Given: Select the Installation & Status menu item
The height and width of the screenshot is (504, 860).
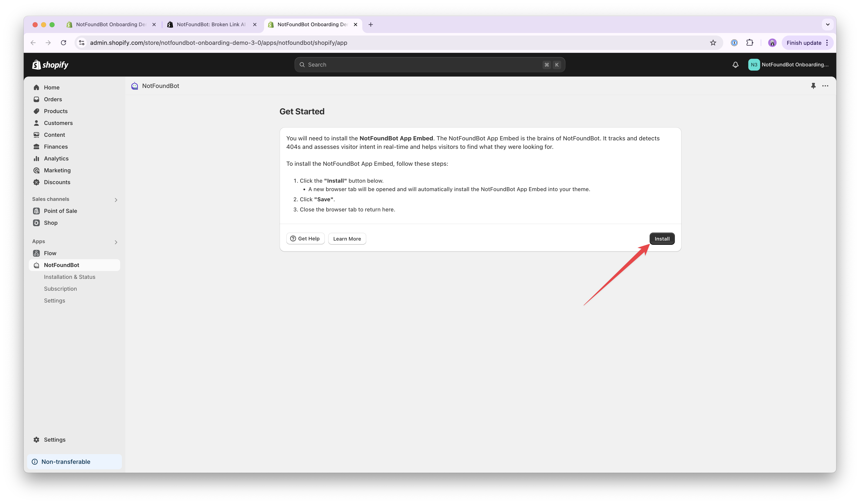Looking at the screenshot, I should tap(70, 277).
